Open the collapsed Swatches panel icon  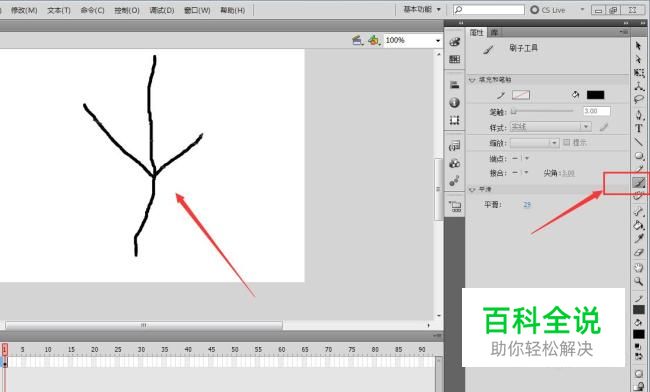tap(455, 59)
